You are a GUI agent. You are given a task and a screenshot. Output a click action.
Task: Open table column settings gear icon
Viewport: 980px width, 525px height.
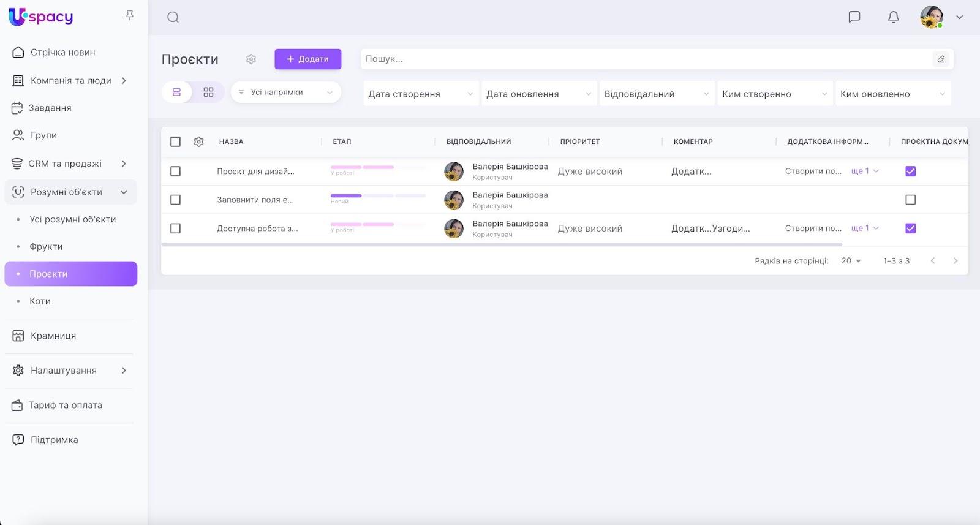tap(199, 142)
